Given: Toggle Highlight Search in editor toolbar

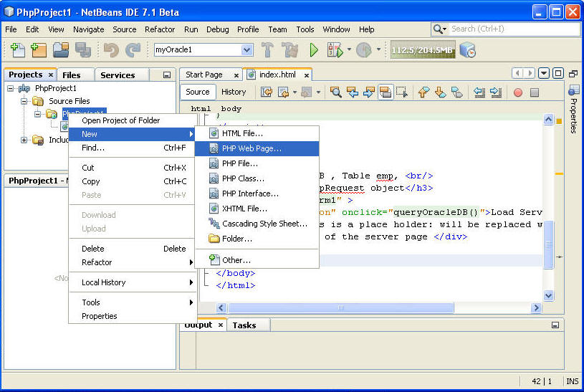Looking at the screenshot, I should [x=385, y=92].
